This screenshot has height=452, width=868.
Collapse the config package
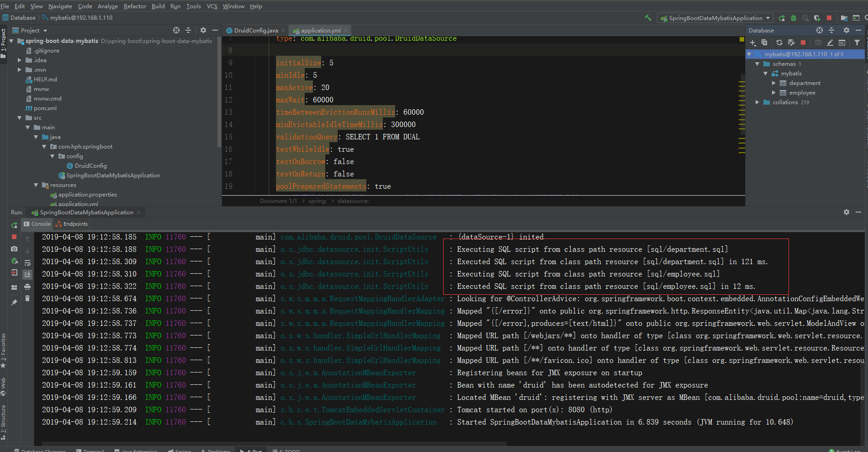[52, 156]
